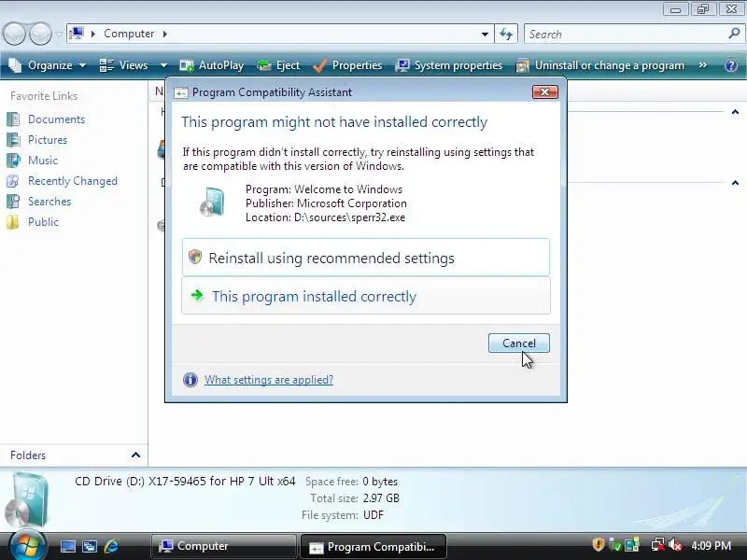Select This program installed correctly
Image resolution: width=747 pixels, height=560 pixels.
click(366, 296)
